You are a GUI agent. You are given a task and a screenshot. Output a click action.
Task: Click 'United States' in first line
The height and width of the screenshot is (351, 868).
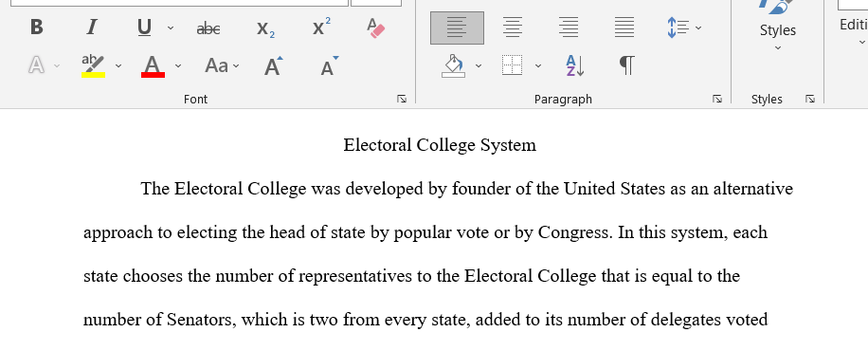[x=614, y=189]
